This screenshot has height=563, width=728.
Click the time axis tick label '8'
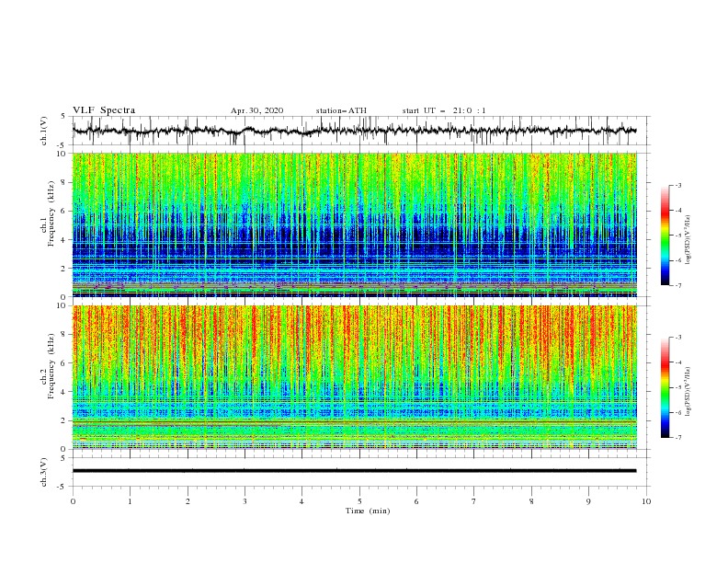click(531, 501)
